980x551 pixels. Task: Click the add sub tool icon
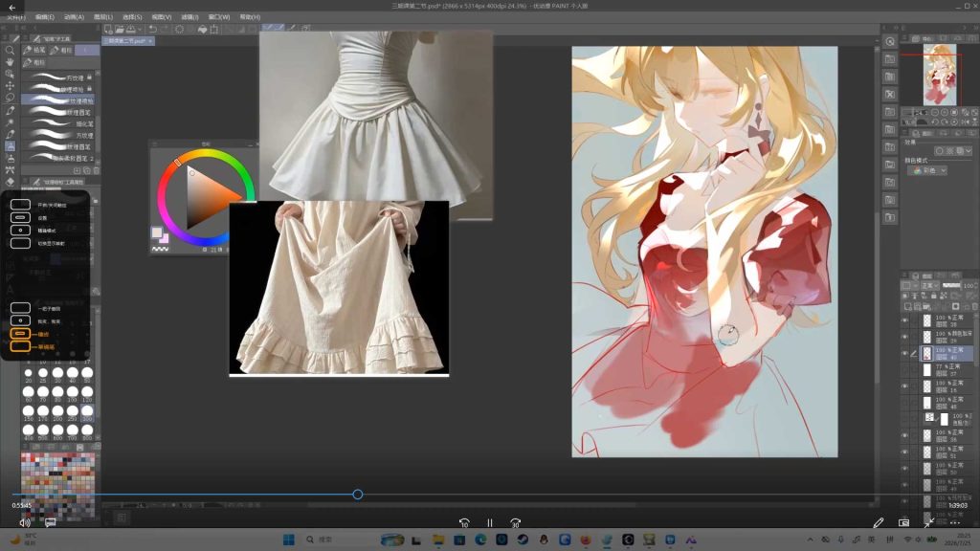tap(77, 170)
